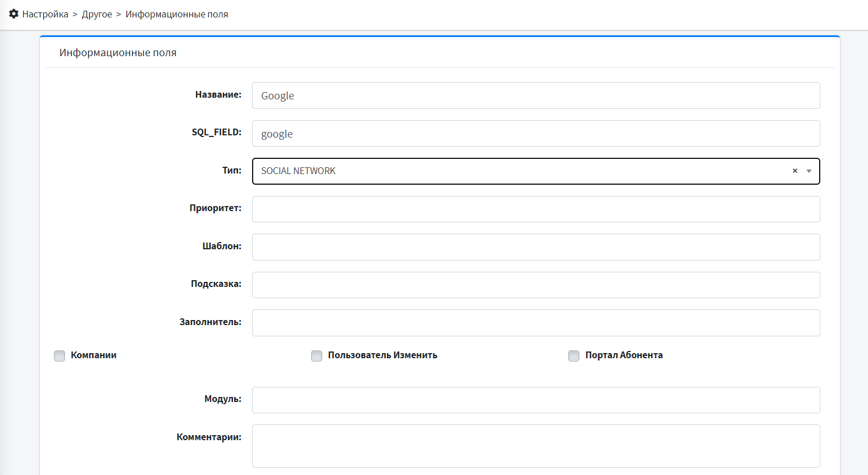
Task: Click the bold Тип: field label
Action: (x=231, y=170)
